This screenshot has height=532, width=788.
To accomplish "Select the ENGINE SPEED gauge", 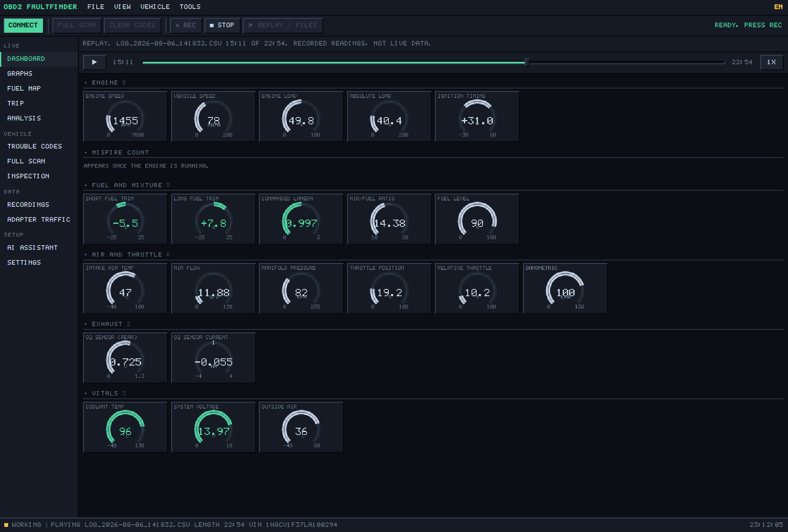I will pos(125,116).
